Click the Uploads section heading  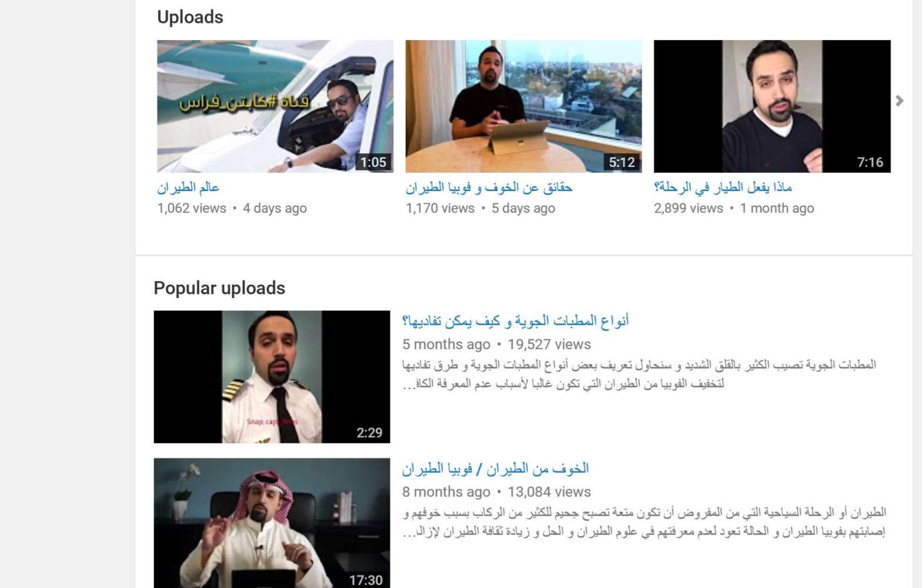pos(190,17)
